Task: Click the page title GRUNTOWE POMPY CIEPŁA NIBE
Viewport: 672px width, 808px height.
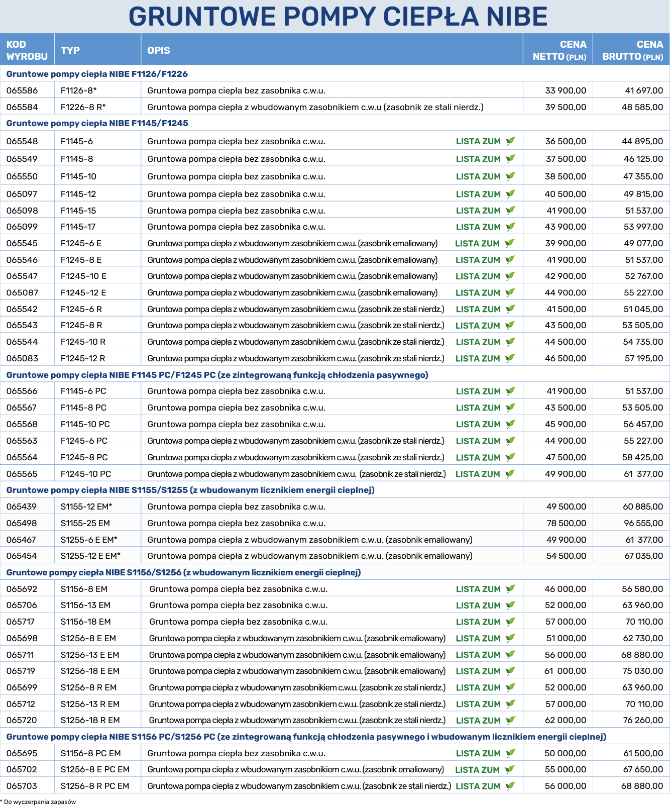Action: click(338, 16)
